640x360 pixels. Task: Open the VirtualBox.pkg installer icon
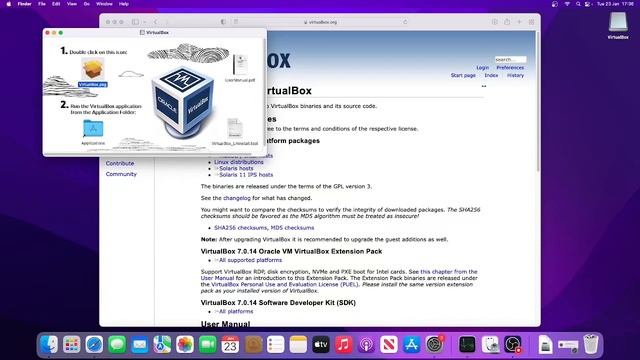coord(93,69)
